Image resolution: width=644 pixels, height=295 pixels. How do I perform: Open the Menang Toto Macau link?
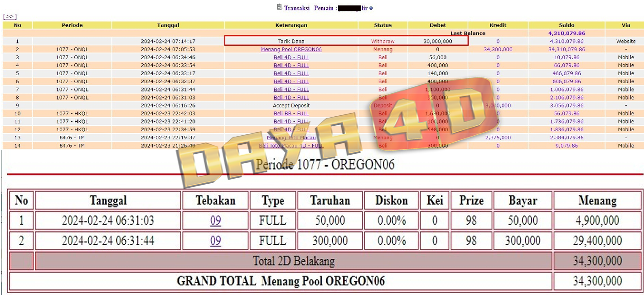(x=291, y=138)
